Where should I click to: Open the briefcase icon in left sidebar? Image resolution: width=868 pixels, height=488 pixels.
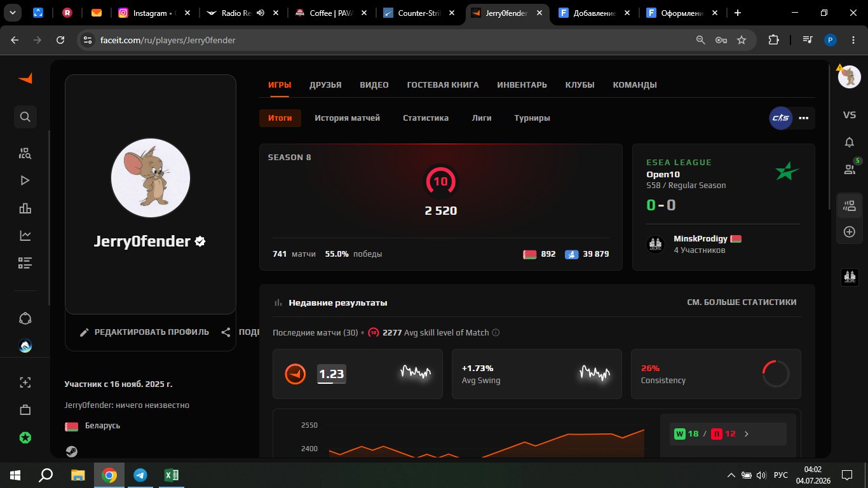pos(25,410)
